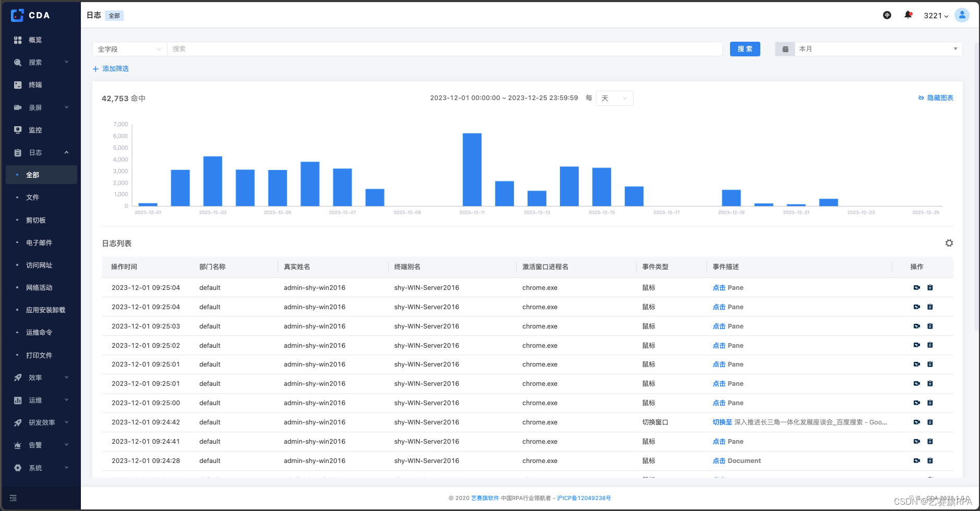Open the log list settings gear icon

(x=949, y=243)
